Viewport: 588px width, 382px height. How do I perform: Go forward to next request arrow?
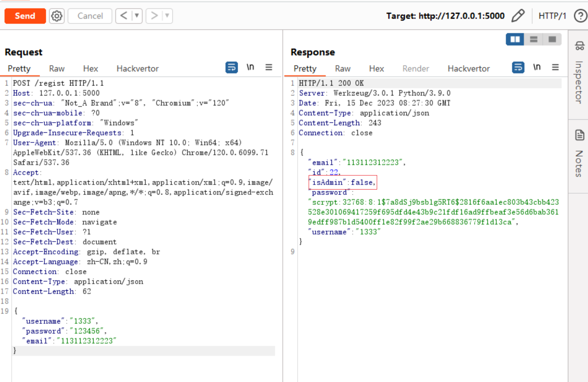154,16
